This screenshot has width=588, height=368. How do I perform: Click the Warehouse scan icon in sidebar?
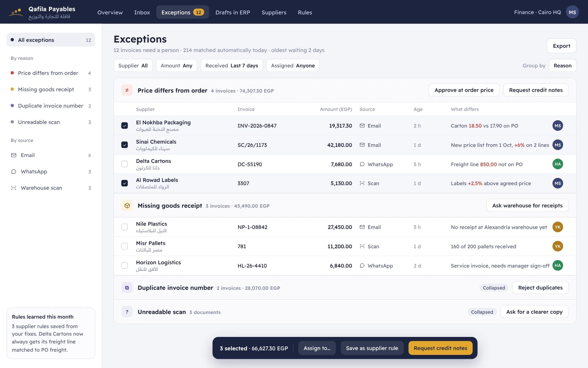tap(14, 188)
